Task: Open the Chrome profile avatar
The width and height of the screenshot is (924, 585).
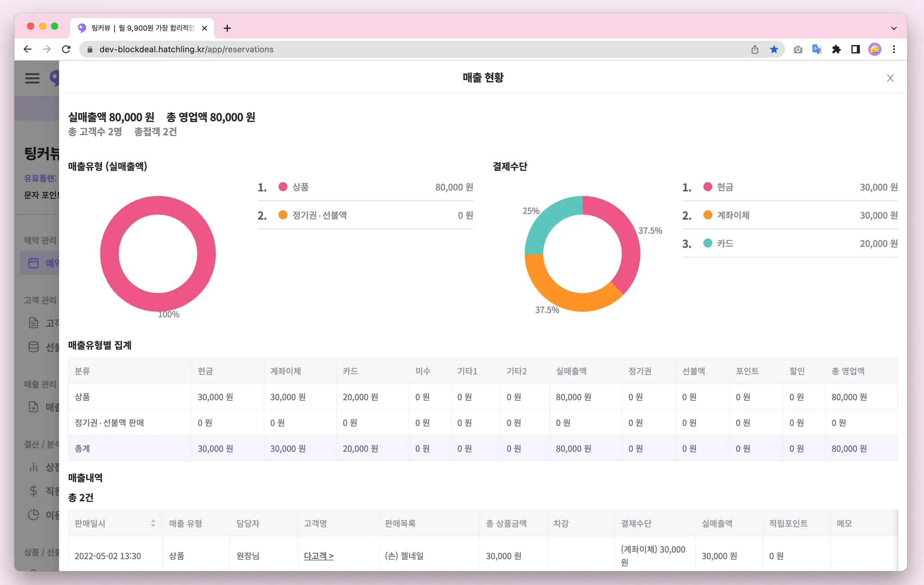Action: pos(874,49)
